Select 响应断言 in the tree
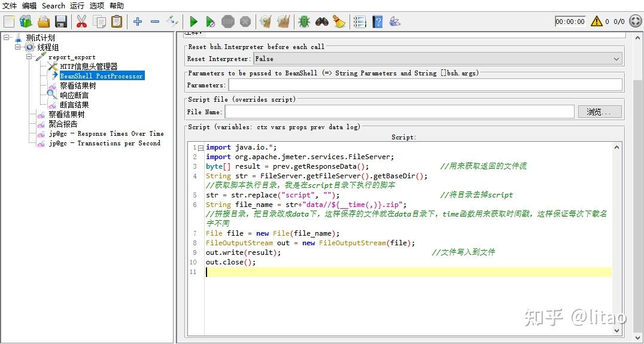Viewport: 644px width, 344px height. tap(74, 95)
